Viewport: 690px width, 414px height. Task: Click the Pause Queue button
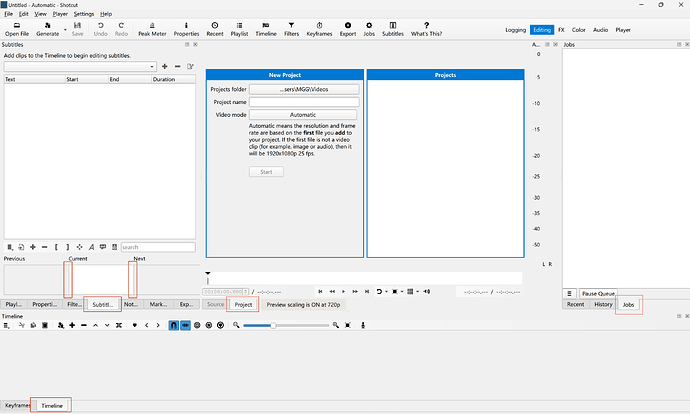(598, 293)
